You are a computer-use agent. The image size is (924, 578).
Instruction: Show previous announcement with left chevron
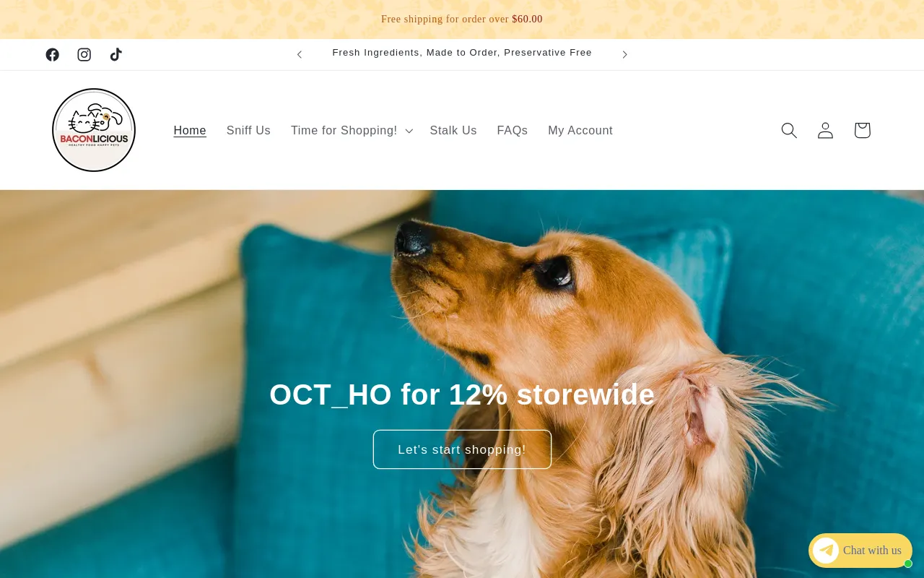tap(300, 54)
